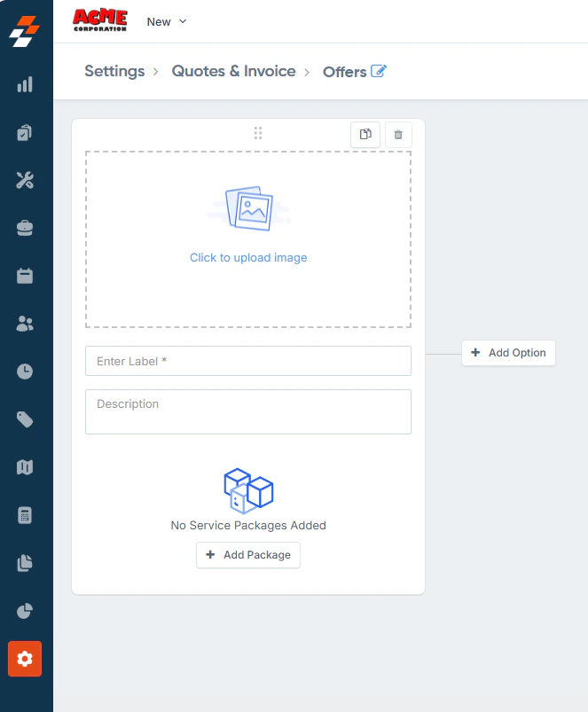
Task: Click the Add Option button
Action: pos(508,353)
